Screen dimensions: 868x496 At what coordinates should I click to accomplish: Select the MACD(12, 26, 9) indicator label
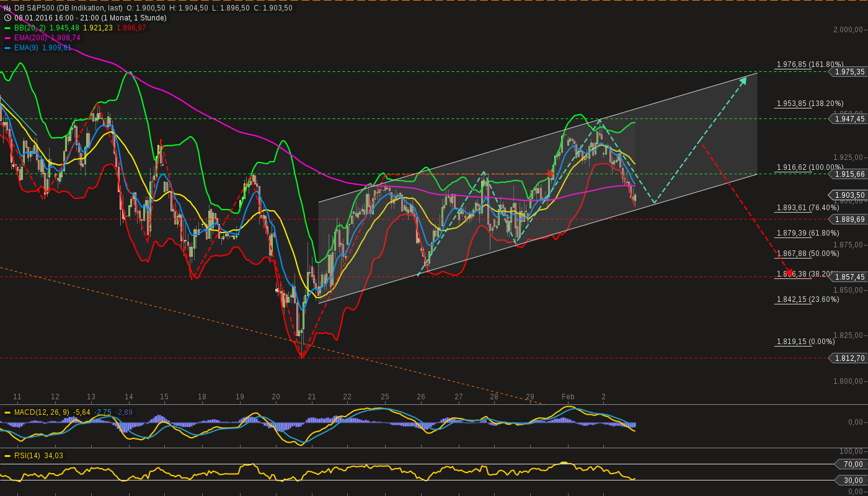pos(42,412)
